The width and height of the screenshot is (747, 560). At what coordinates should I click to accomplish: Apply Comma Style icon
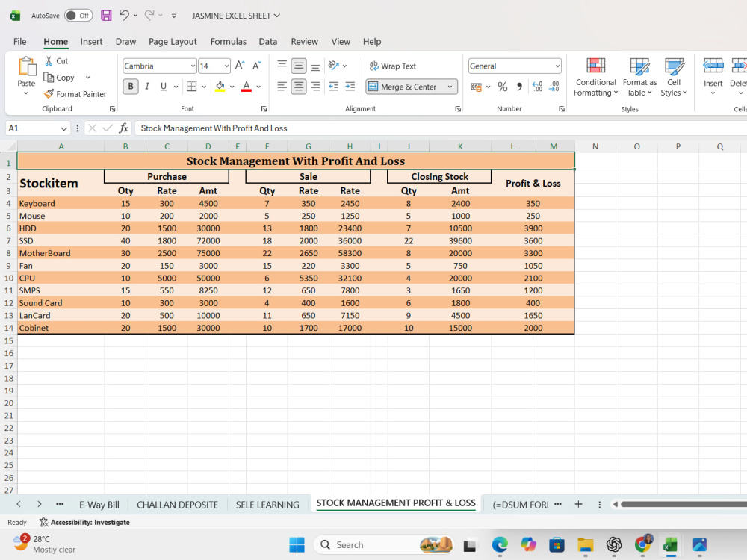point(519,87)
